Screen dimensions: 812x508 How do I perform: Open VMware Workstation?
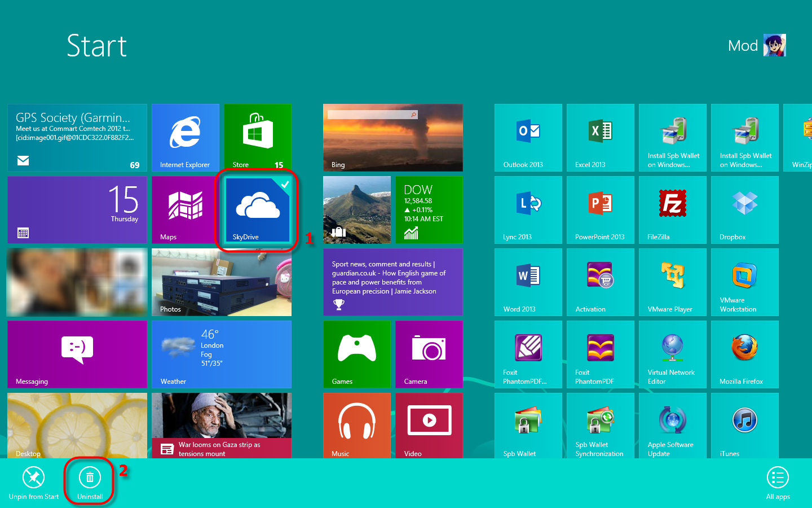(745, 282)
